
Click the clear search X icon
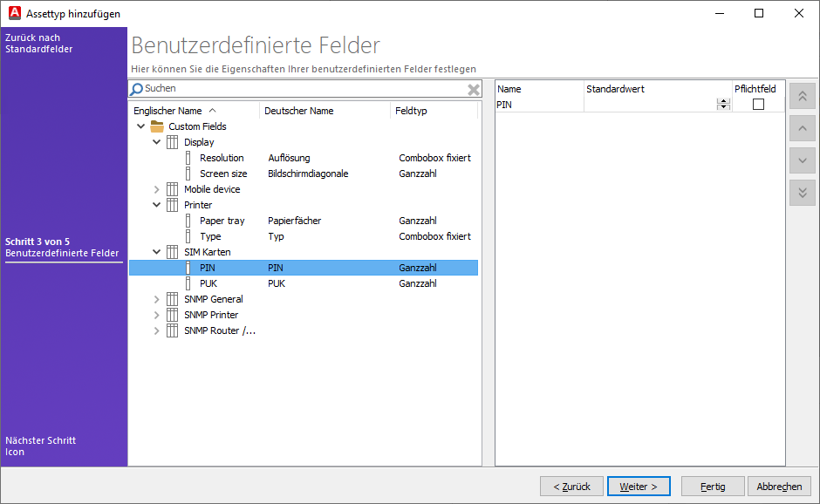coord(474,88)
